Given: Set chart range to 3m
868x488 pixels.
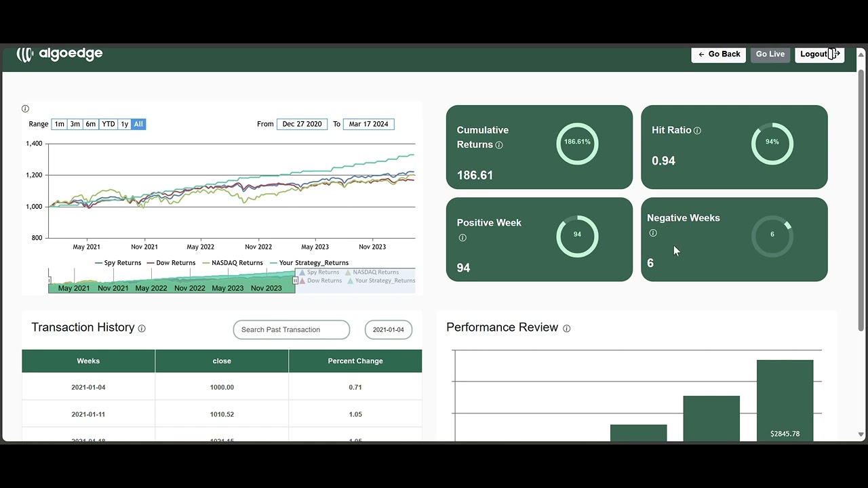Looking at the screenshot, I should (75, 124).
